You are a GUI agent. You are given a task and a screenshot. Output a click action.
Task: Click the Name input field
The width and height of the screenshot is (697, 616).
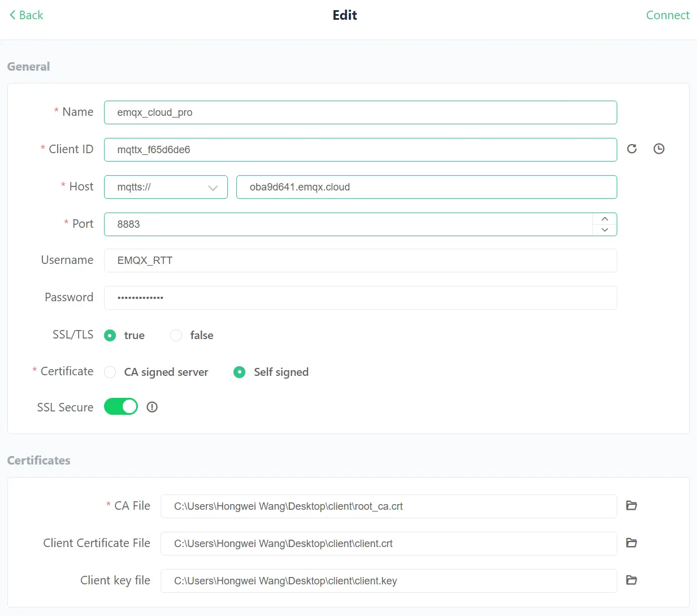(360, 112)
